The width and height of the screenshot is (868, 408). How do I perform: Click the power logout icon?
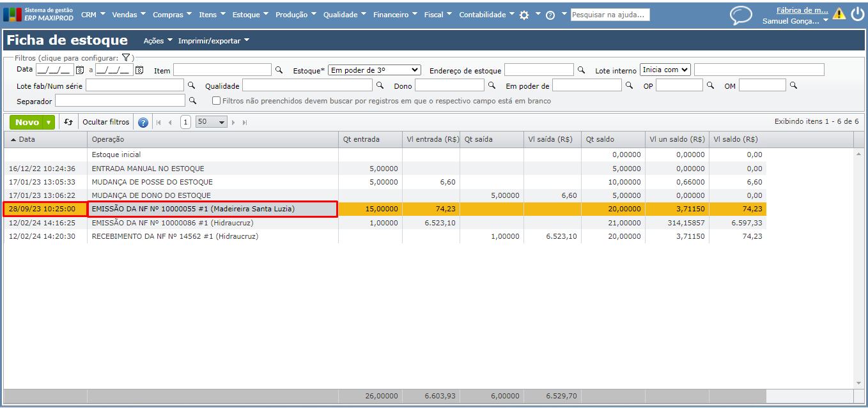pos(857,14)
